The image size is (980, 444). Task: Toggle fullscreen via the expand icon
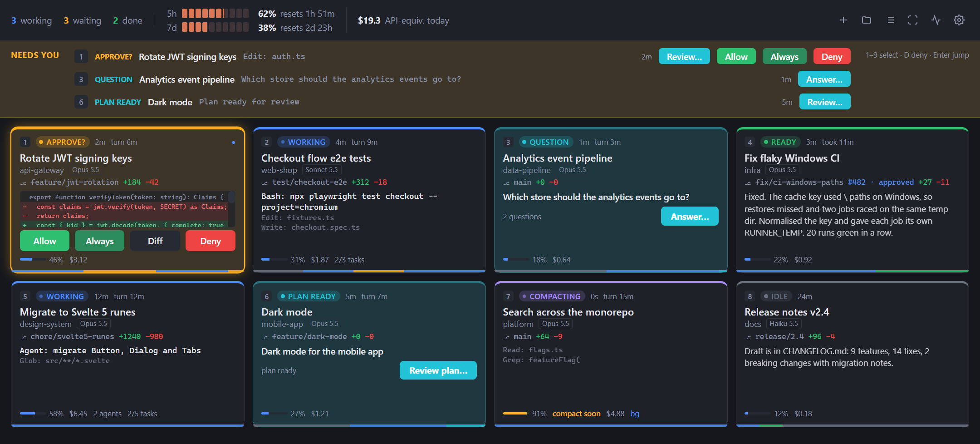913,20
